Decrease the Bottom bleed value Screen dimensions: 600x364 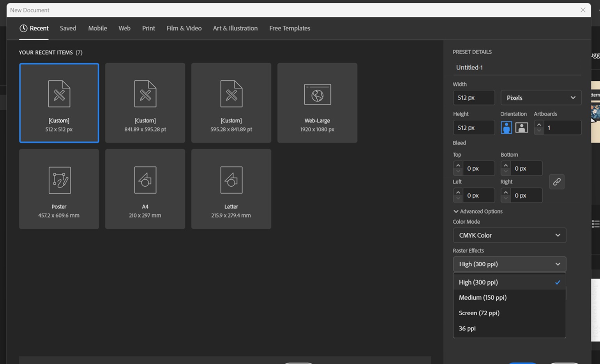click(x=506, y=171)
